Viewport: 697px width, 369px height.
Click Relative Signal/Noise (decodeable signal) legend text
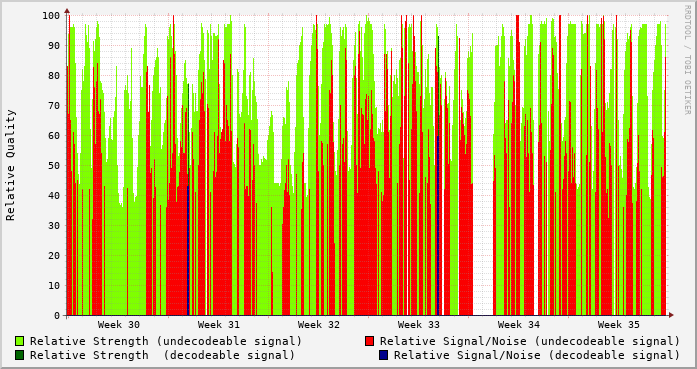pyautogui.click(x=537, y=355)
